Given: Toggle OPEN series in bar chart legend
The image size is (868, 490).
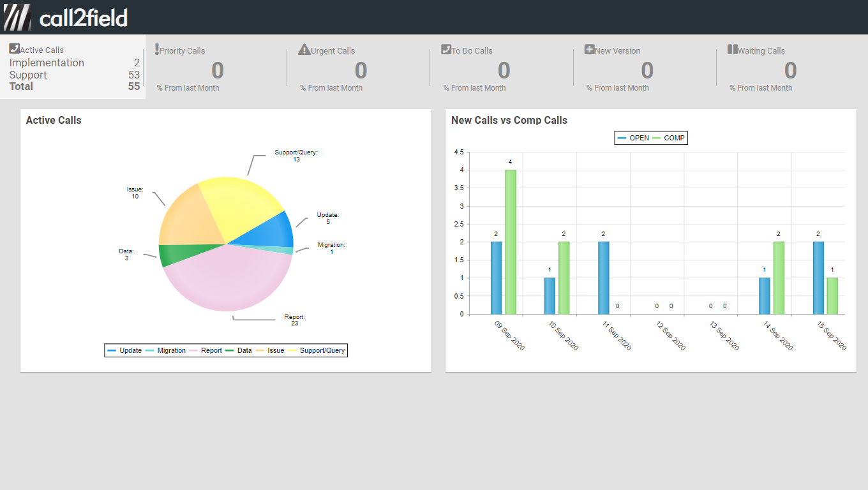Looking at the screenshot, I should pyautogui.click(x=633, y=138).
